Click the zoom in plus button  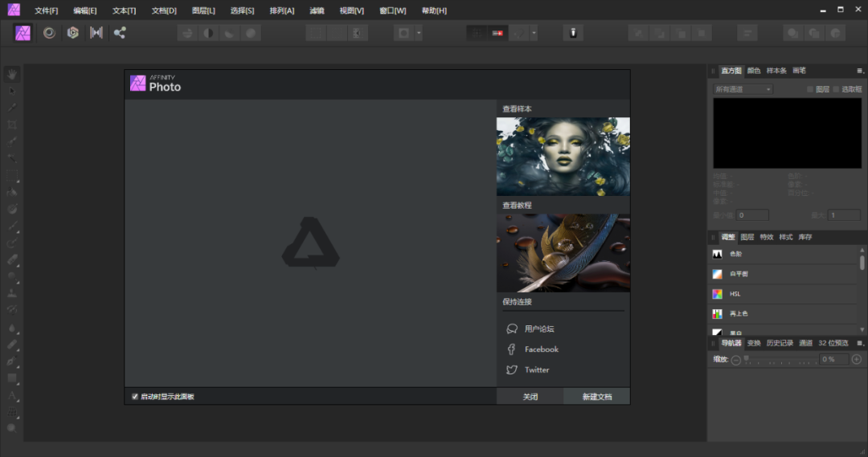coord(857,360)
